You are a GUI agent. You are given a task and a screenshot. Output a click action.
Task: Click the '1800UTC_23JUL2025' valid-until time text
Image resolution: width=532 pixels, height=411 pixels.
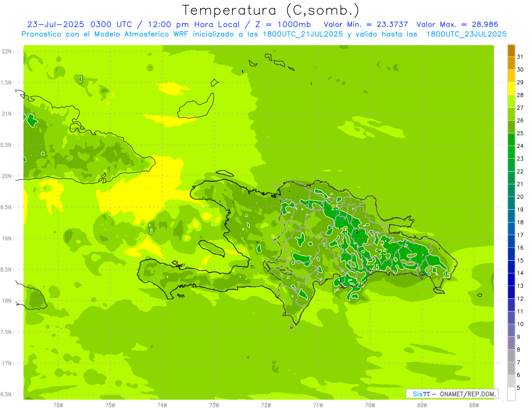click(x=466, y=34)
